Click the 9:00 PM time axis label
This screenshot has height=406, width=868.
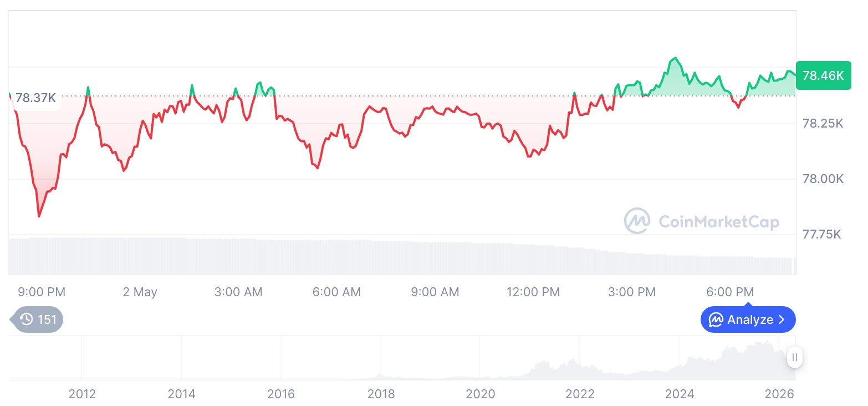coord(42,292)
